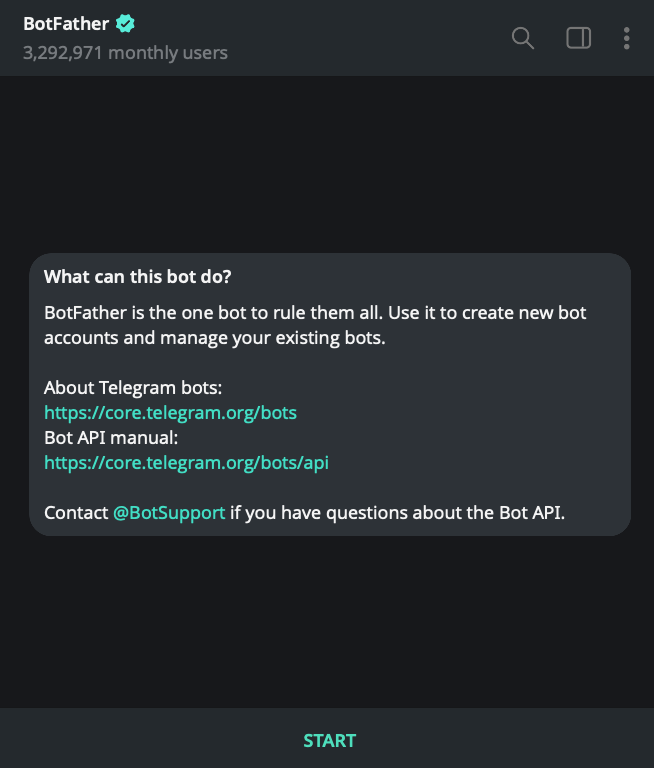The height and width of the screenshot is (768, 654).
Task: Click the 3,292,971 monthly users subtitle
Action: [125, 52]
